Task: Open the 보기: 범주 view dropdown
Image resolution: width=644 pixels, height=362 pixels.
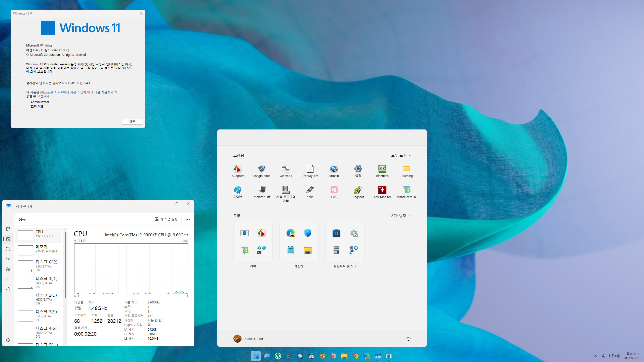Action: (x=400, y=216)
